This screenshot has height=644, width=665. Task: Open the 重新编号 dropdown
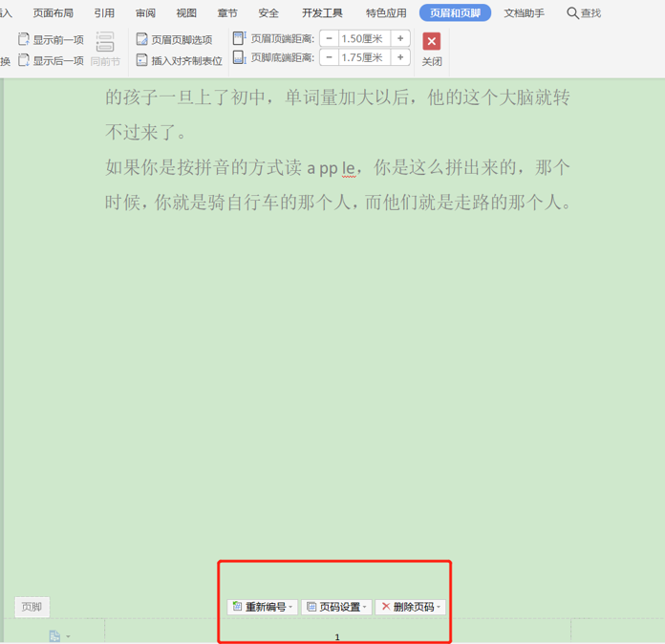pos(263,607)
